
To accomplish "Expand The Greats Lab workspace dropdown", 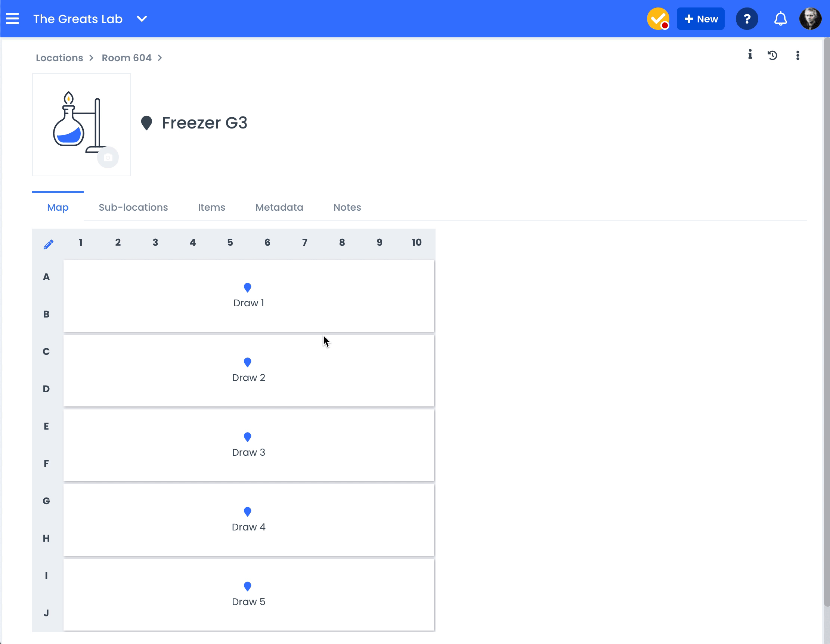I will pos(142,19).
